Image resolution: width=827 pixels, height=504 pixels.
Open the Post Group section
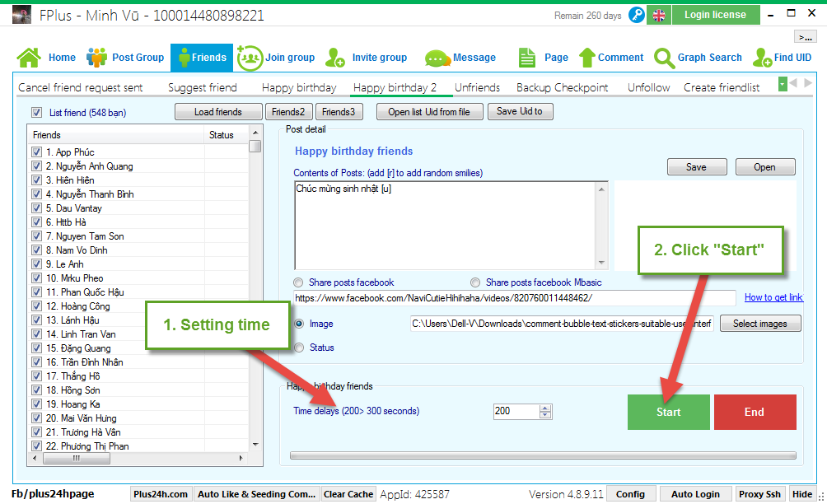point(125,58)
